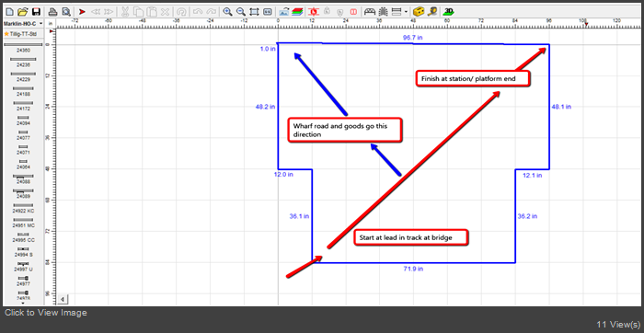Viewport: 644px width, 333px height.
Task: Open the layers manager icon
Action: (x=297, y=11)
